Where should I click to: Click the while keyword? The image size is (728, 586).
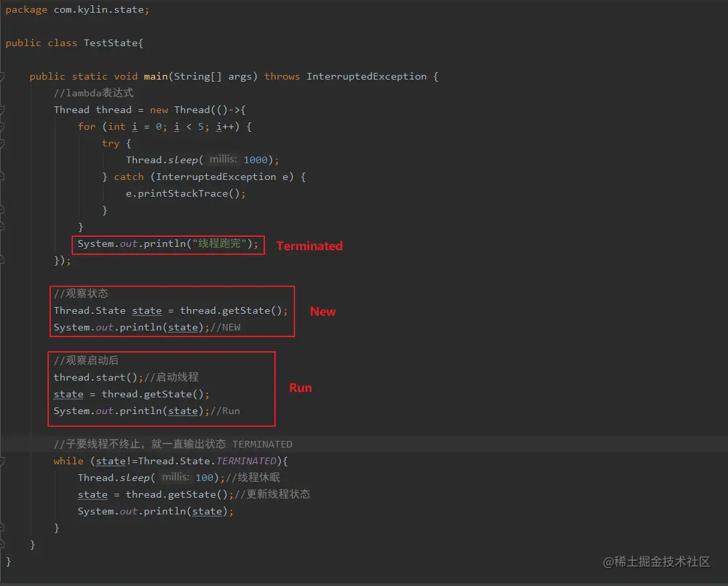68,461
